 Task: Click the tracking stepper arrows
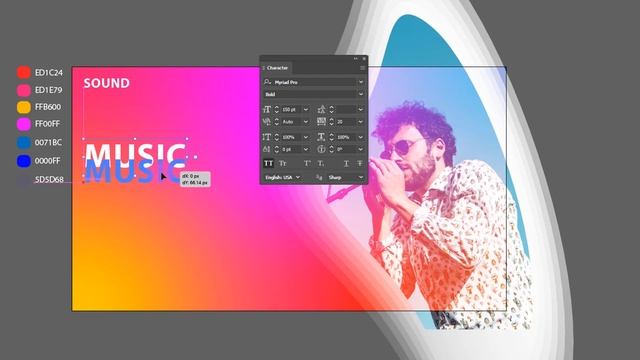(331, 122)
